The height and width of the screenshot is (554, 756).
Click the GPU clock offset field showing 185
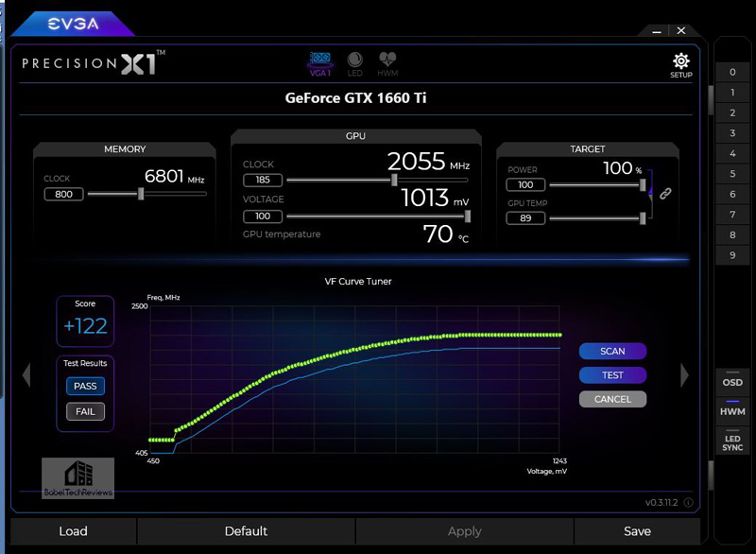[x=263, y=180]
